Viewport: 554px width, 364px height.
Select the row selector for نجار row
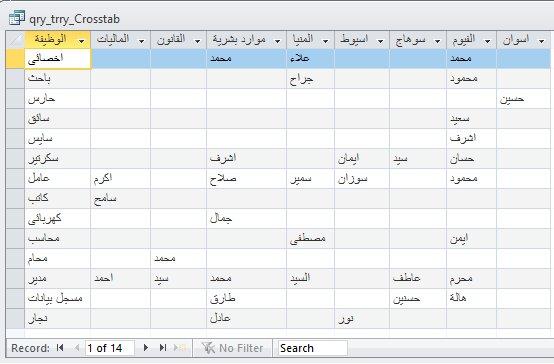[x=15, y=318]
